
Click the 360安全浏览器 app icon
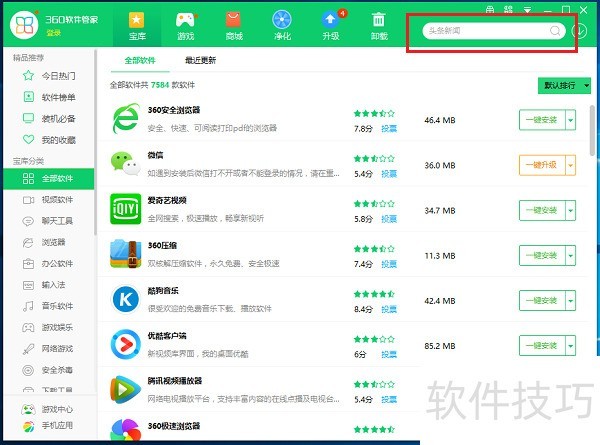126,118
